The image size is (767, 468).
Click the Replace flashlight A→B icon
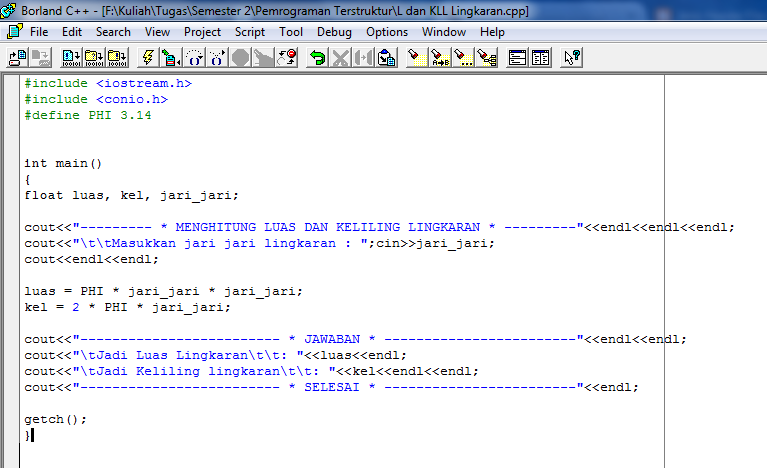coord(440,58)
